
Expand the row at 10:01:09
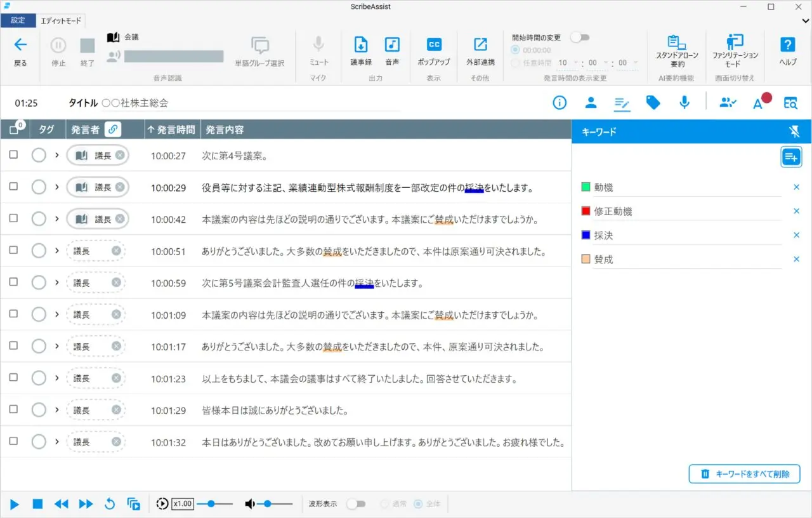[57, 314]
